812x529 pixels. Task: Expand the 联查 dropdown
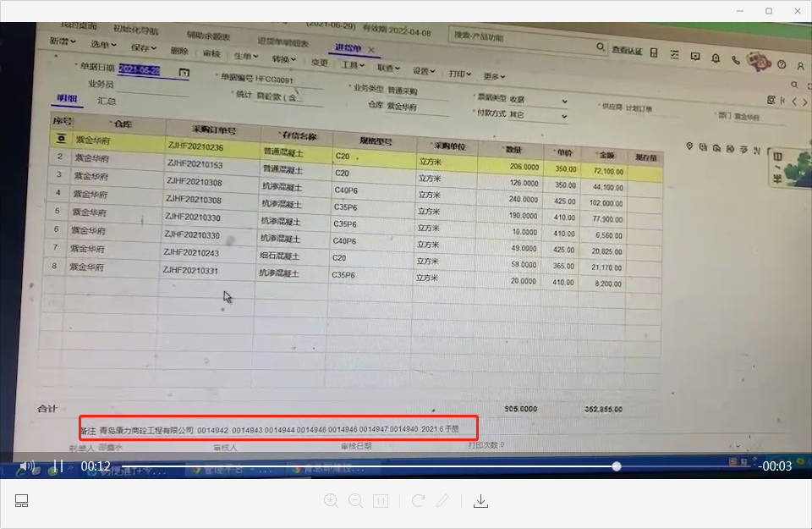[388, 68]
